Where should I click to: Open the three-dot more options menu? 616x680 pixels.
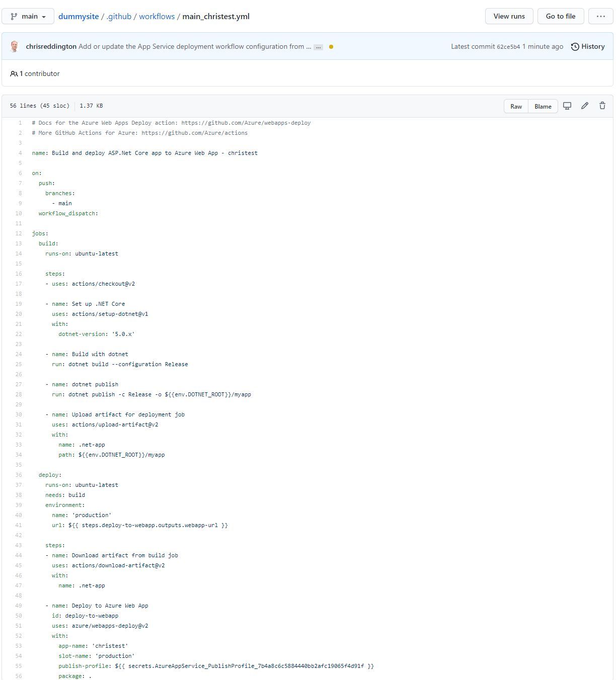600,16
